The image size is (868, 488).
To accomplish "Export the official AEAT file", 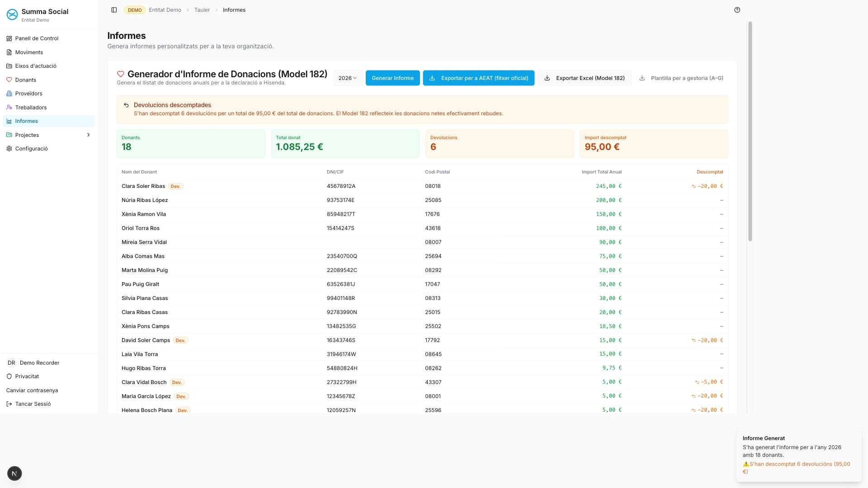I will (478, 78).
